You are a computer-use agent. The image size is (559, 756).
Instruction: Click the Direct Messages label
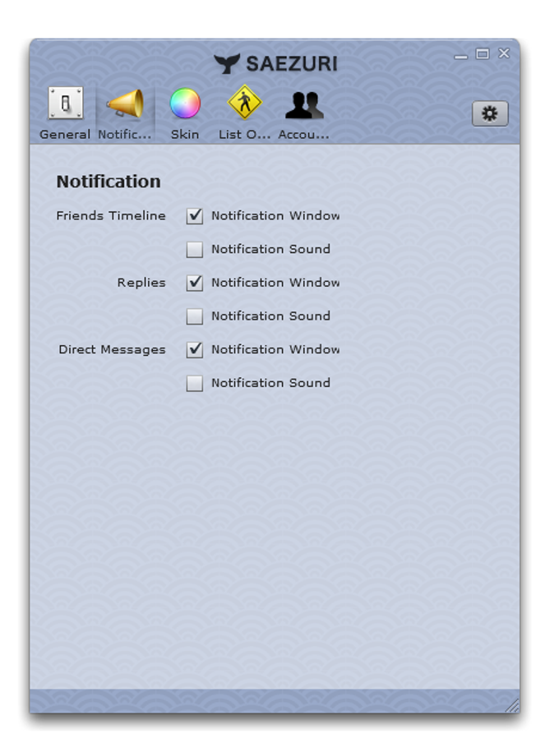click(112, 349)
